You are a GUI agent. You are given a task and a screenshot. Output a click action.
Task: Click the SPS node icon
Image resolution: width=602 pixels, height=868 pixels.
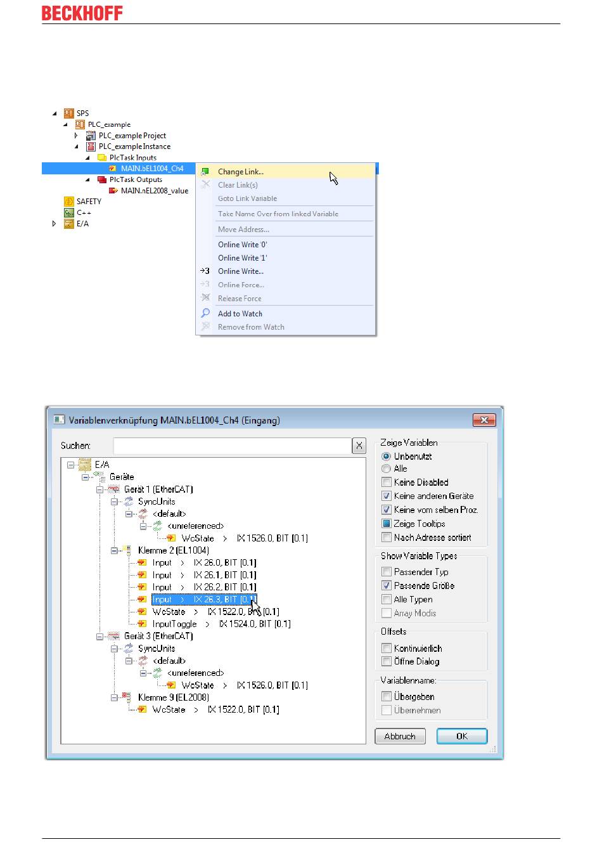click(69, 113)
